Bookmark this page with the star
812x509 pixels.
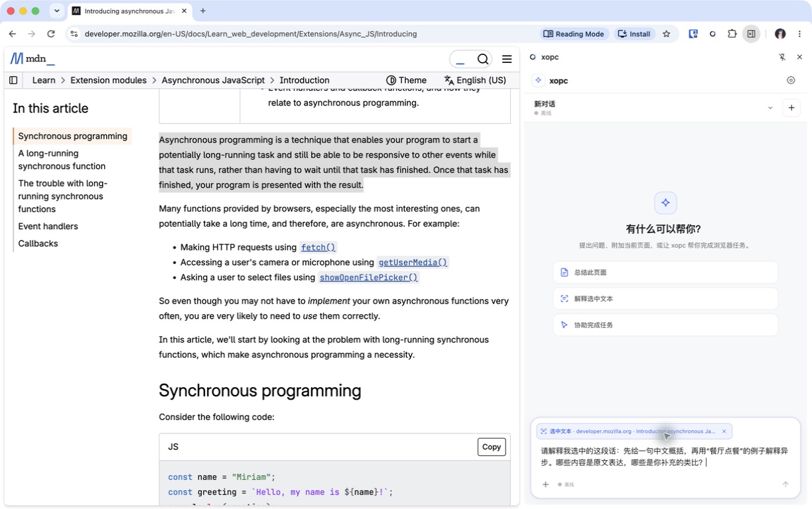click(667, 34)
